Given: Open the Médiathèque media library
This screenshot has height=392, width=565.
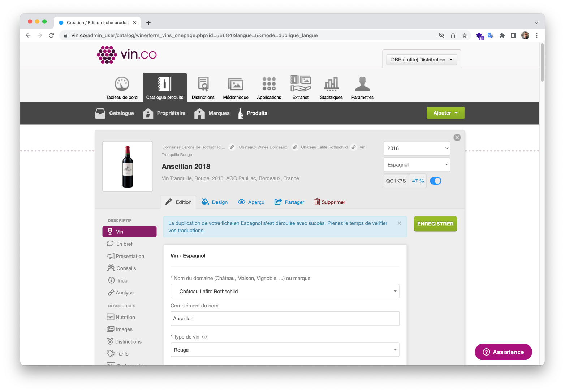Looking at the screenshot, I should click(236, 88).
